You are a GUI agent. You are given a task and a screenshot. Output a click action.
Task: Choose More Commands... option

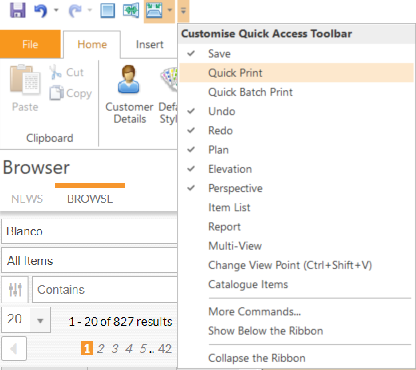255,312
